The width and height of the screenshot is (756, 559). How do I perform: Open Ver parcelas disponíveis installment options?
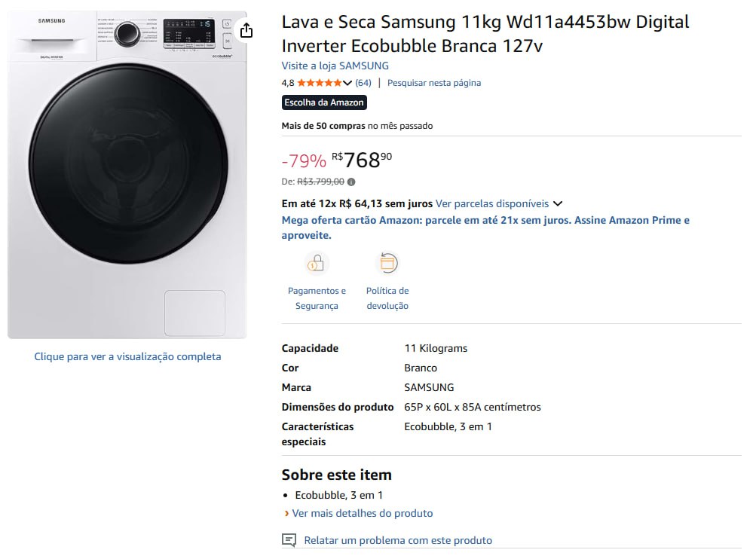(492, 203)
